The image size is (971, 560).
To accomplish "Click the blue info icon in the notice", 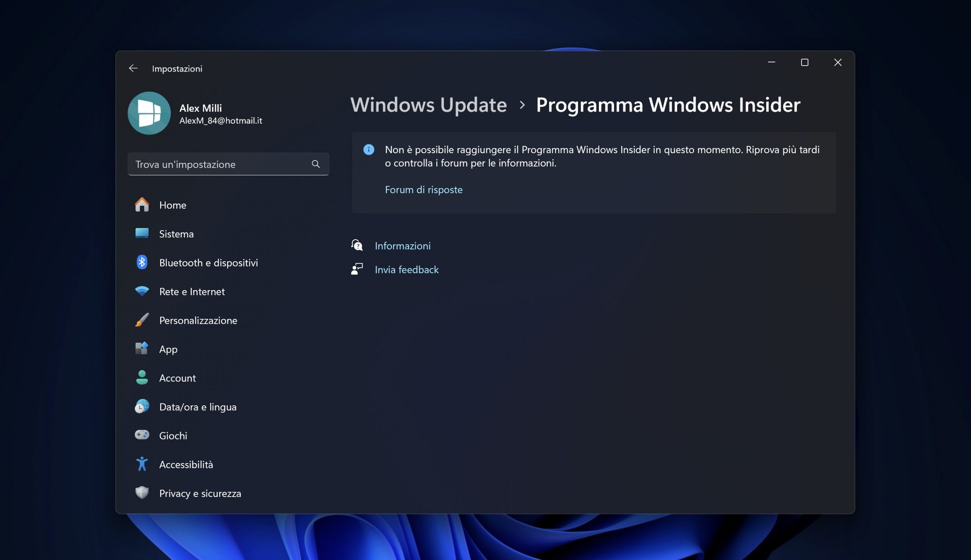I will pyautogui.click(x=369, y=150).
